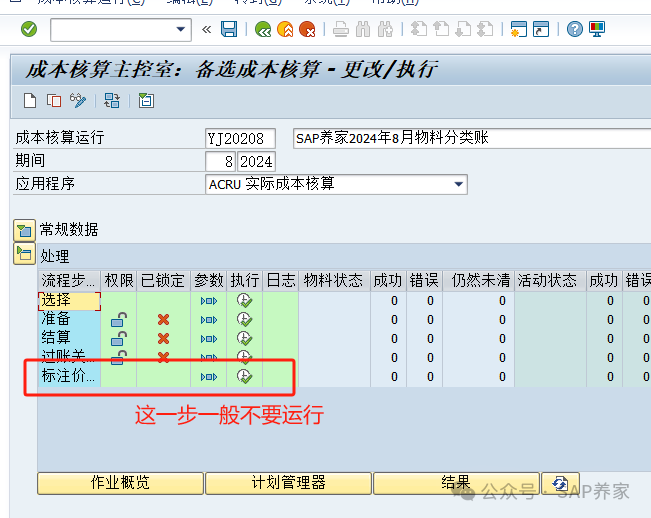The image size is (651, 518).
Task: Open parameters for the 结算 step
Action: [209, 339]
